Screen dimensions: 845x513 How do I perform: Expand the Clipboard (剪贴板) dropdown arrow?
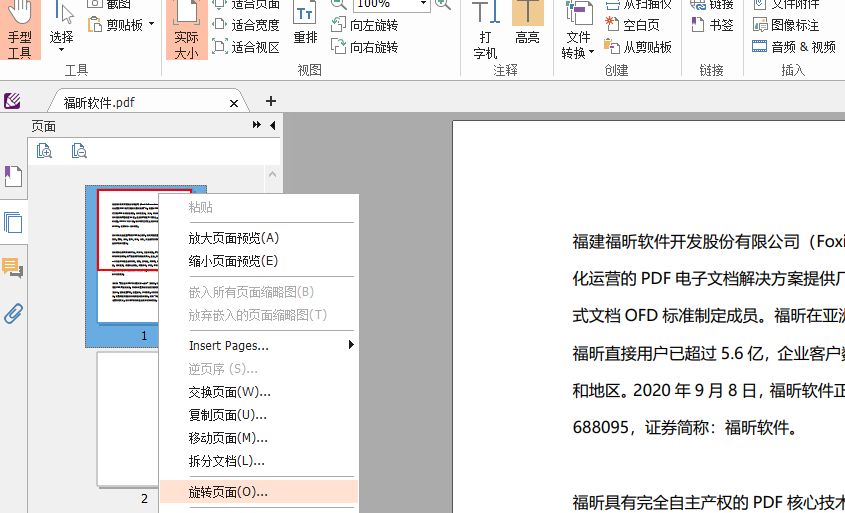[x=151, y=24]
